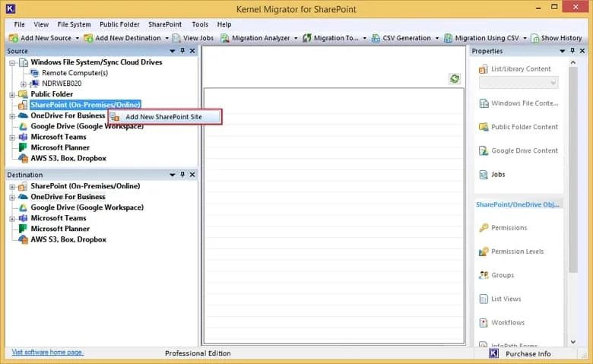Viewport: 593px width, 364px height.
Task: Click the Add New Destination toolbar icon
Action: click(x=88, y=38)
